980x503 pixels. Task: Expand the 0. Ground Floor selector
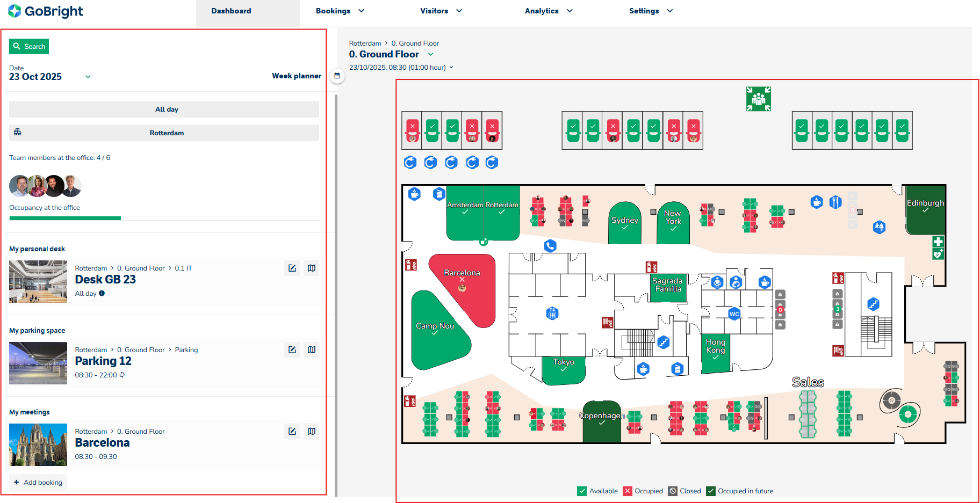click(430, 54)
